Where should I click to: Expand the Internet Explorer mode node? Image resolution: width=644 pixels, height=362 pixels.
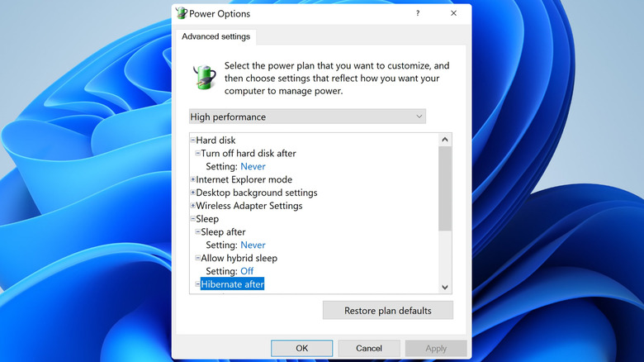[x=192, y=179]
